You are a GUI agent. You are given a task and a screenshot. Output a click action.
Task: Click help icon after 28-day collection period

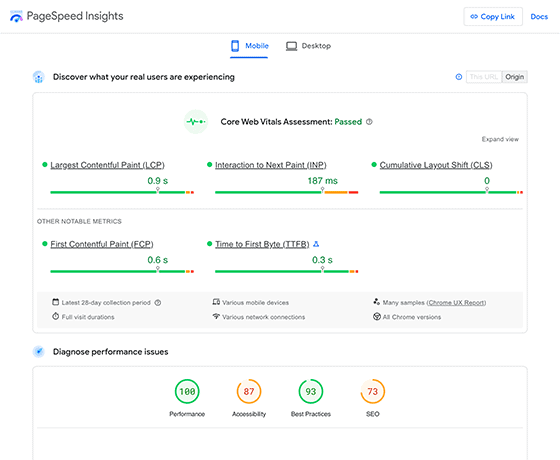[x=158, y=303]
